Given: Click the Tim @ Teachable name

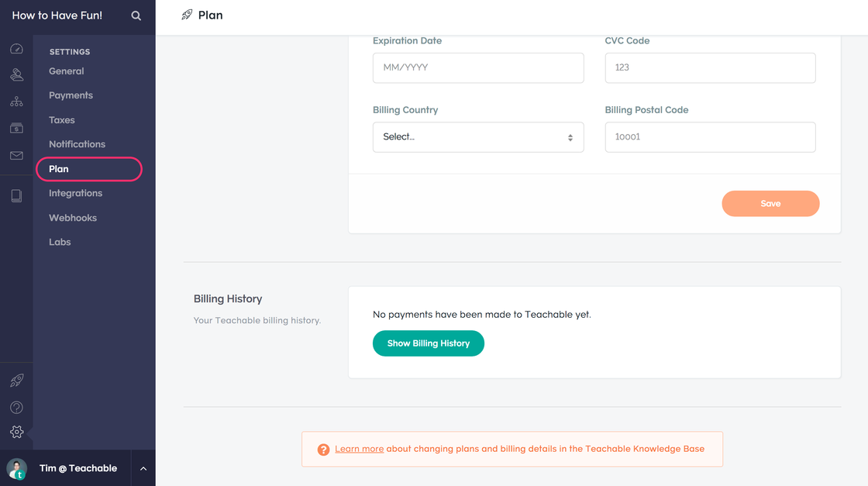Looking at the screenshot, I should tap(78, 468).
